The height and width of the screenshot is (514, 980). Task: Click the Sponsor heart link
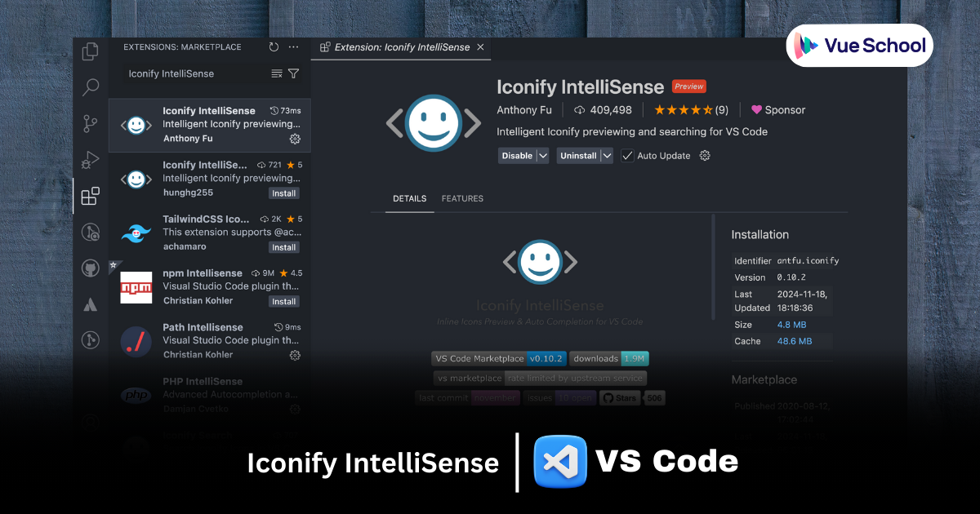point(778,110)
